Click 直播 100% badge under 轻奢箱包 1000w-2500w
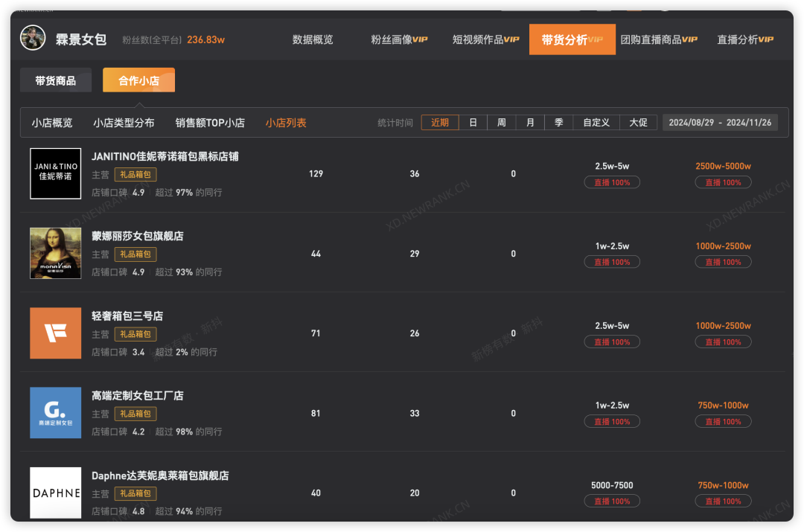Viewport: 804px width, 532px height. (723, 342)
